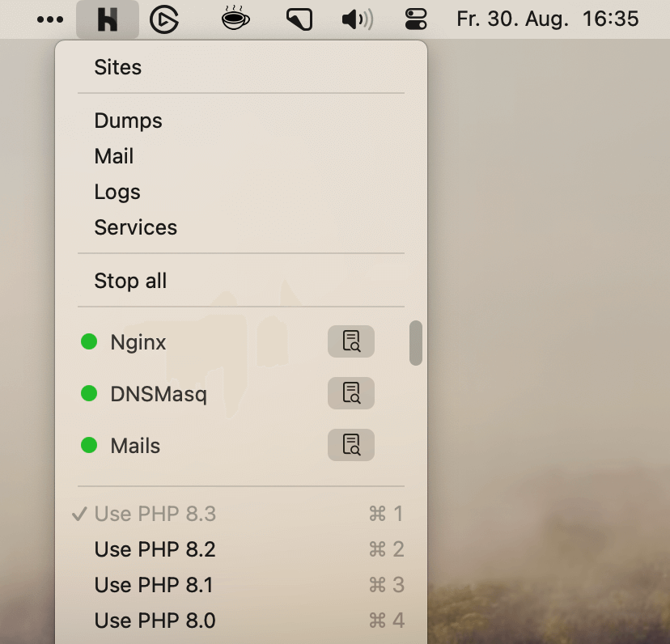Open DNSMasq log viewer icon

351,393
